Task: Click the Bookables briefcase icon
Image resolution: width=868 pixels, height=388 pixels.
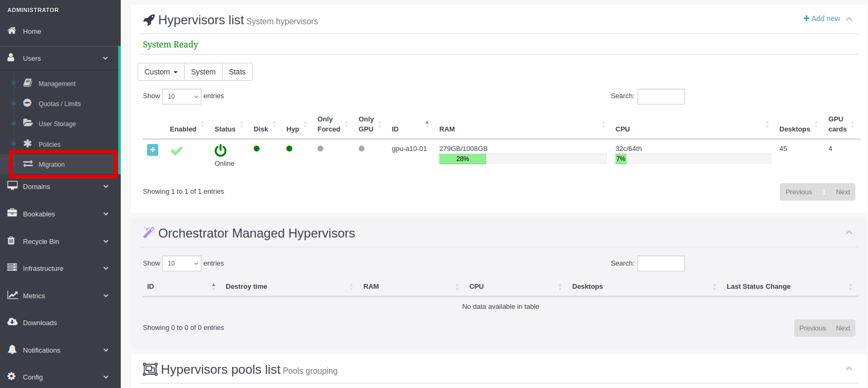Action: [x=12, y=213]
